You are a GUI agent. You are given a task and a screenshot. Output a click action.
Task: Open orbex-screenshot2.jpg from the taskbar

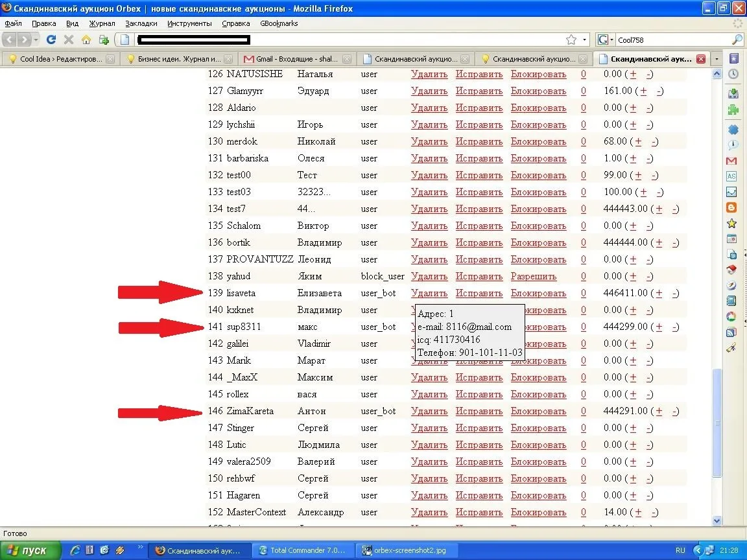407,550
